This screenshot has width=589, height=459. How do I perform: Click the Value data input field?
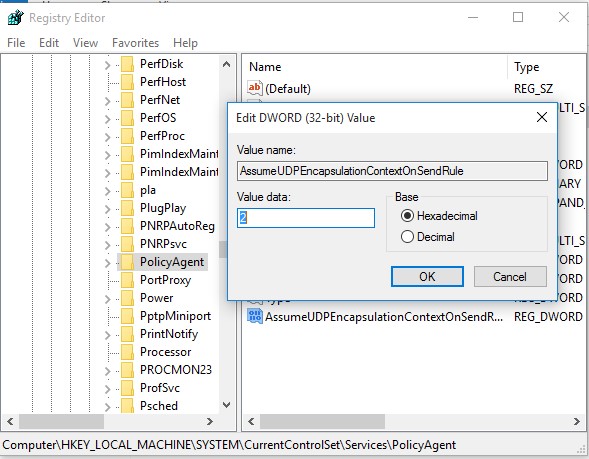pos(306,218)
